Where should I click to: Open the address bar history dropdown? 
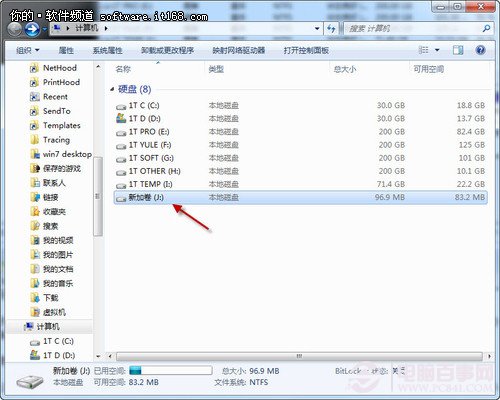click(x=317, y=29)
